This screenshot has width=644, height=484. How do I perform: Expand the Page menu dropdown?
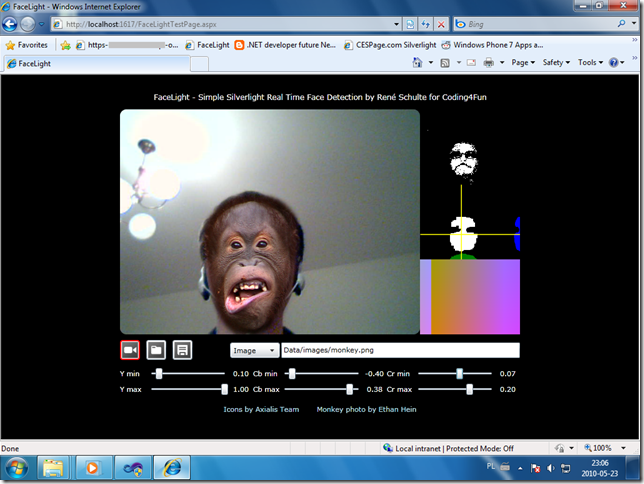522,62
